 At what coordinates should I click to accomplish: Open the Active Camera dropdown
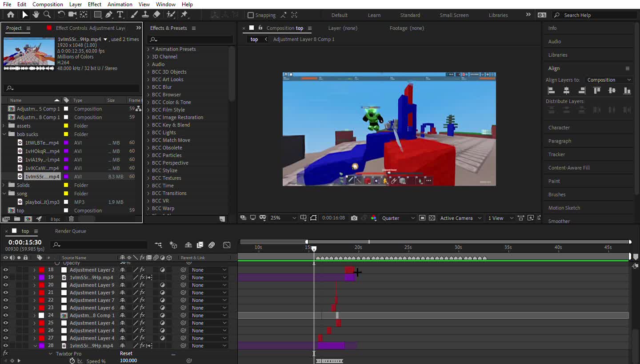pos(461,218)
